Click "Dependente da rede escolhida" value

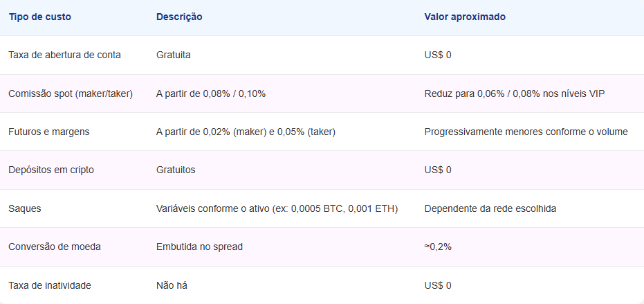coord(490,208)
